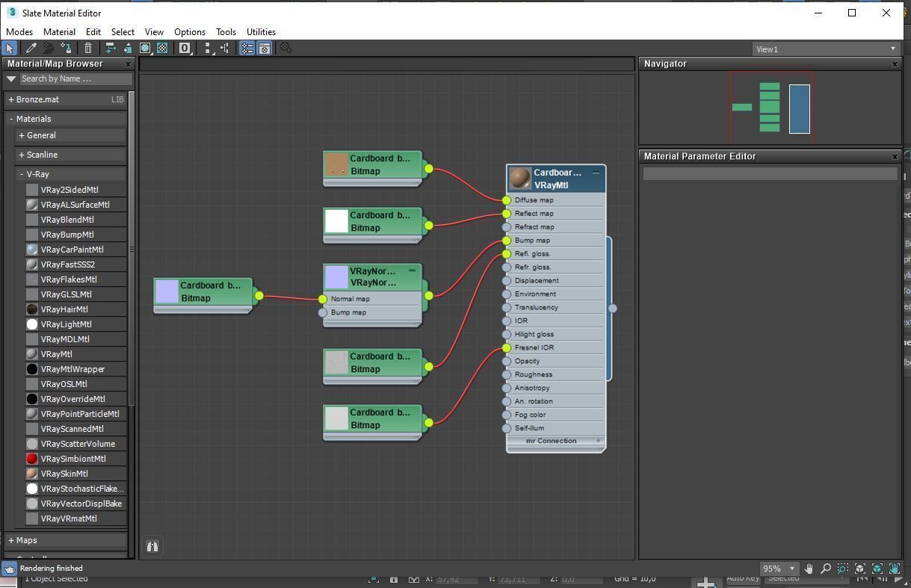Click the 3ds Max app icon in the title bar

tap(12, 13)
